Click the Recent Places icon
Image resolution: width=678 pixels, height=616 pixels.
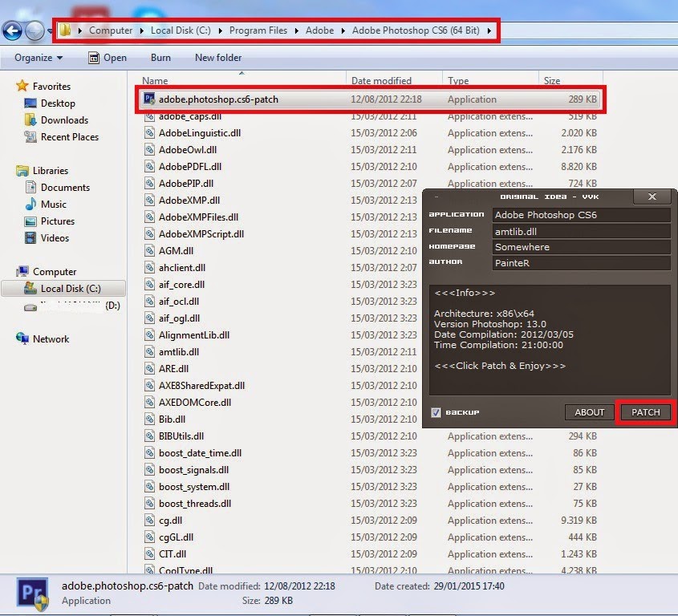30,136
